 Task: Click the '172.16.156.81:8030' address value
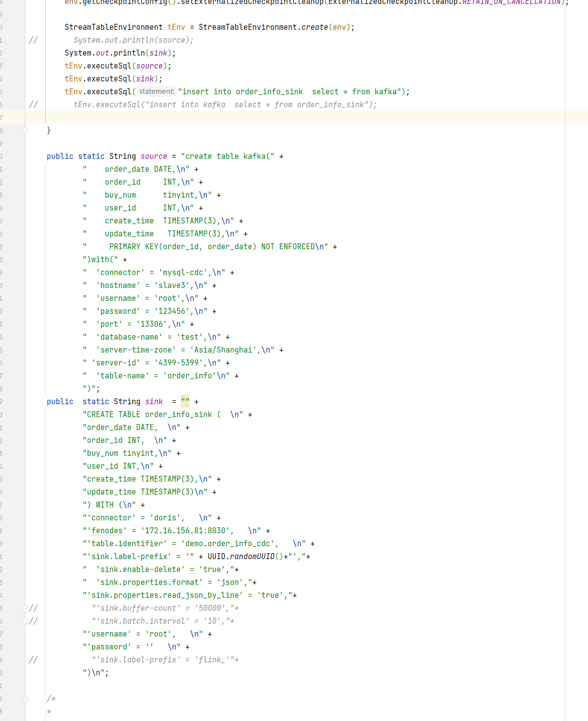(x=185, y=531)
